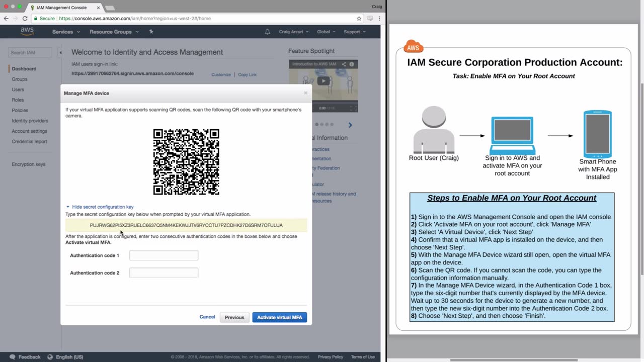Open Account settings in the sidebar
The height and width of the screenshot is (362, 644).
pos(30,131)
